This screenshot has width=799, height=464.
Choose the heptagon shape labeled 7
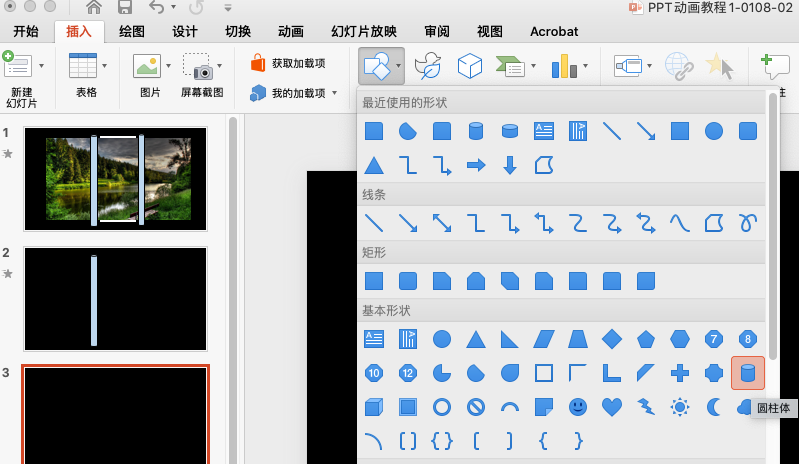tap(713, 339)
